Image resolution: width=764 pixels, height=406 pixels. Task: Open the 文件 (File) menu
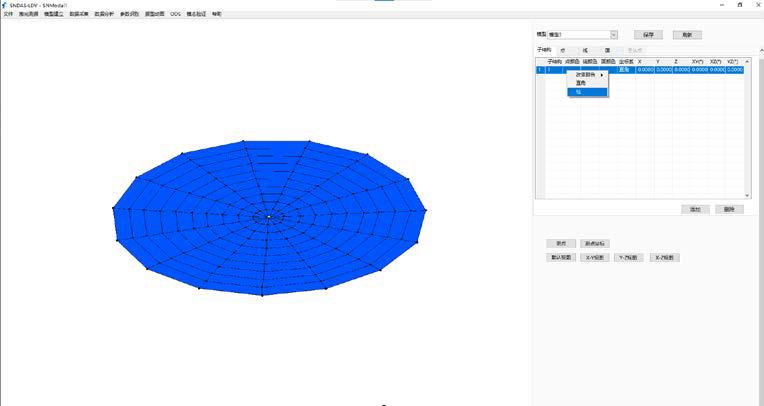(x=9, y=15)
